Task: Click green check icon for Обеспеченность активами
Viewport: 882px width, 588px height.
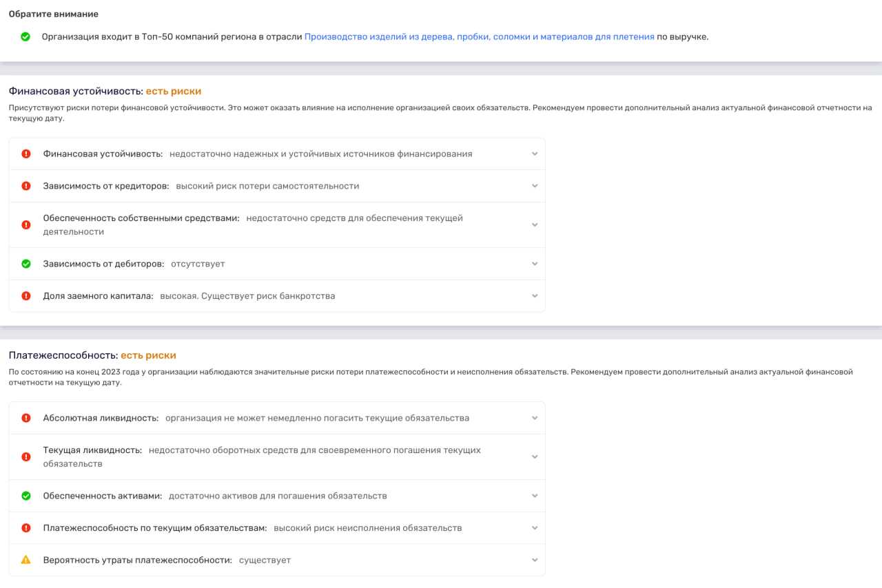Action: point(26,496)
